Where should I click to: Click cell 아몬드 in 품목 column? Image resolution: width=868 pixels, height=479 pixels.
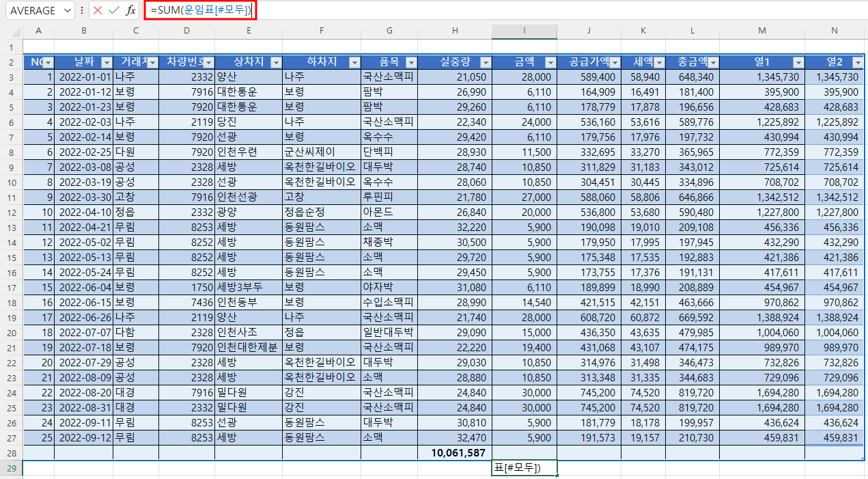click(x=391, y=213)
